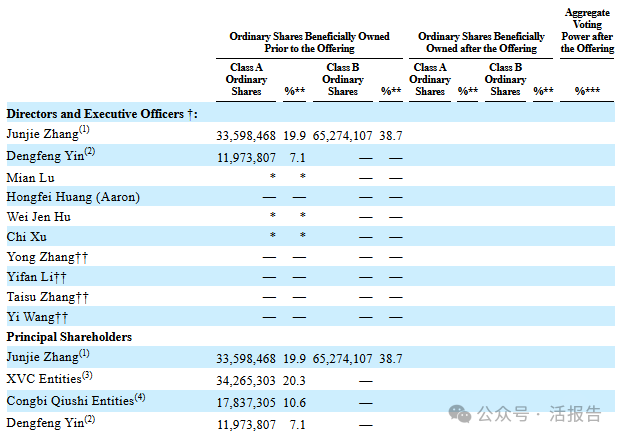The image size is (622, 439).
Task: Click Congbi Qiushi percentage value 10.6
Action: tap(294, 403)
